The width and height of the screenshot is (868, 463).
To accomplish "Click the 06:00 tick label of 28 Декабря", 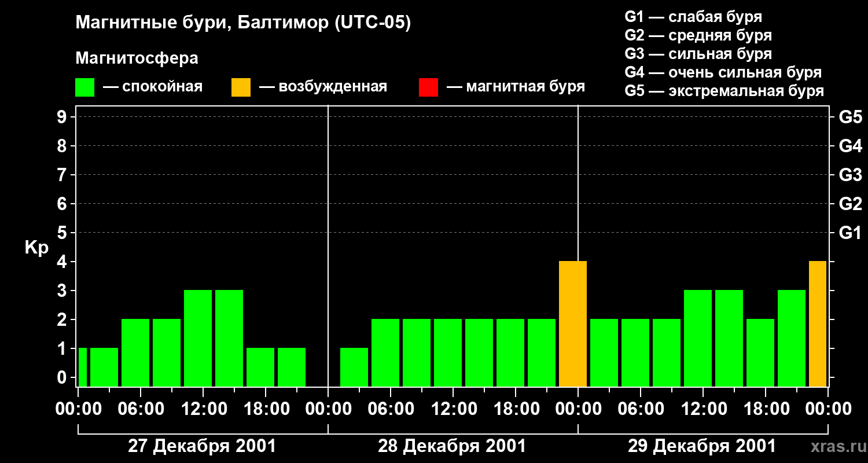I will tap(390, 409).
